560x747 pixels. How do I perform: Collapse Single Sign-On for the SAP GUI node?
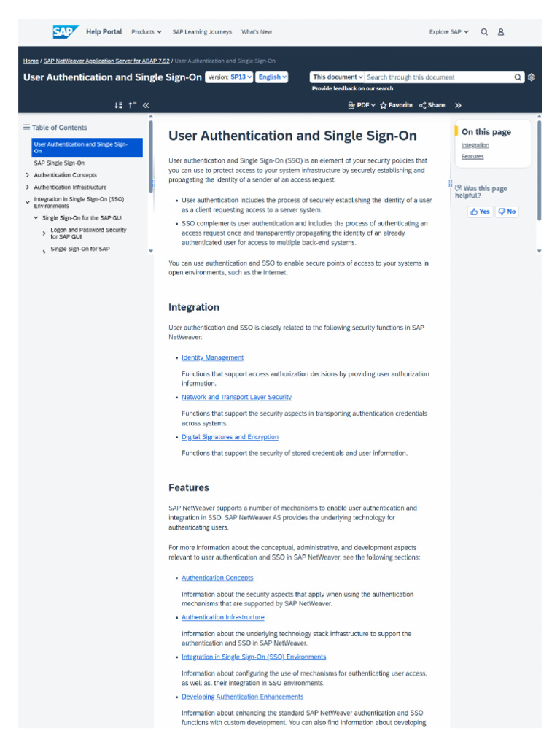(x=36, y=217)
